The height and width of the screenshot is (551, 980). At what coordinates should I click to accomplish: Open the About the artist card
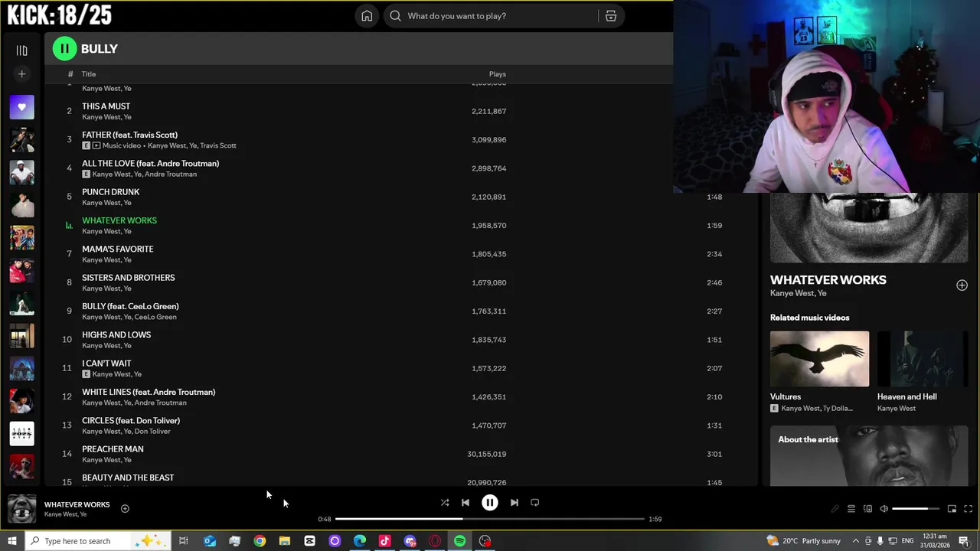(x=869, y=455)
